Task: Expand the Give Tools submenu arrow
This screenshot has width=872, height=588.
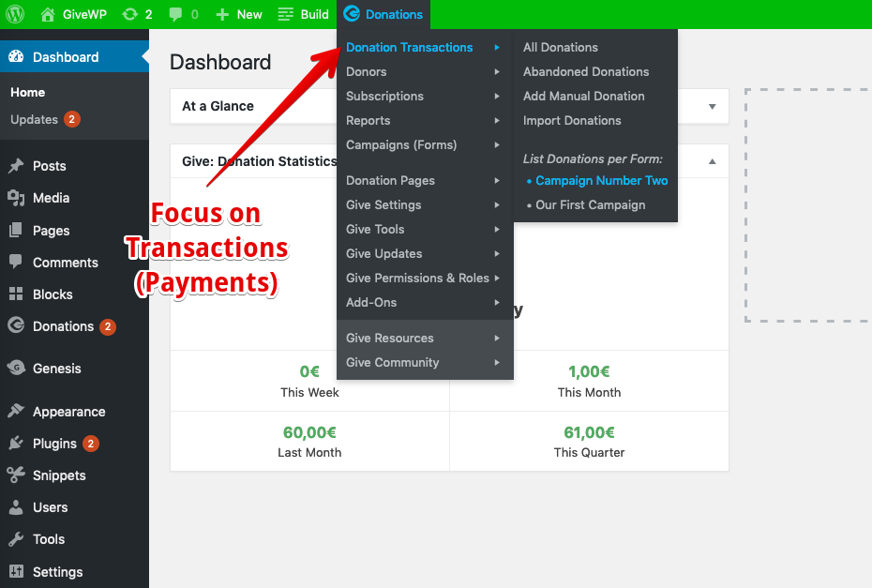Action: (497, 229)
